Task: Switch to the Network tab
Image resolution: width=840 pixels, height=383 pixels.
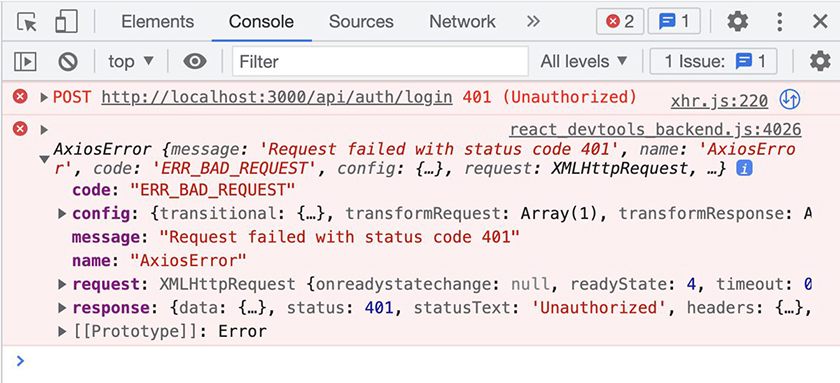Action: (x=462, y=22)
